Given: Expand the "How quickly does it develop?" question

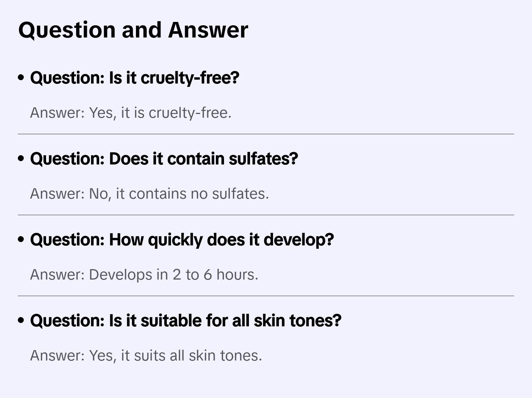Looking at the screenshot, I should (x=182, y=239).
